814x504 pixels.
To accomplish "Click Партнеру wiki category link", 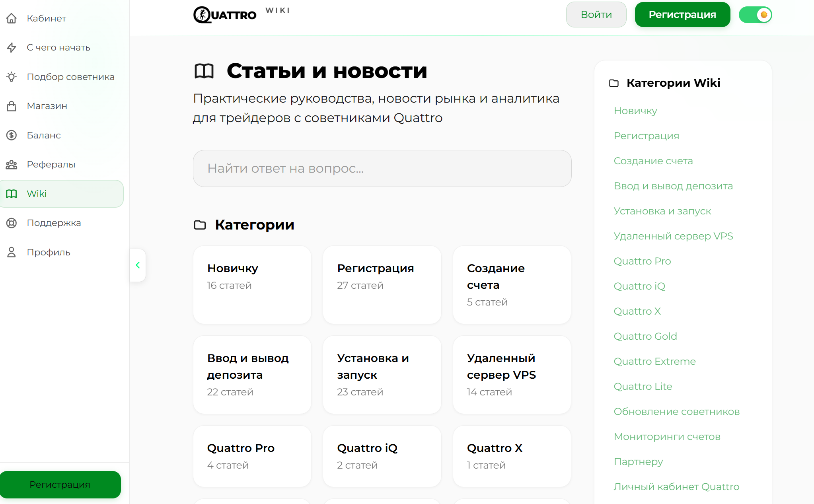I will point(638,462).
